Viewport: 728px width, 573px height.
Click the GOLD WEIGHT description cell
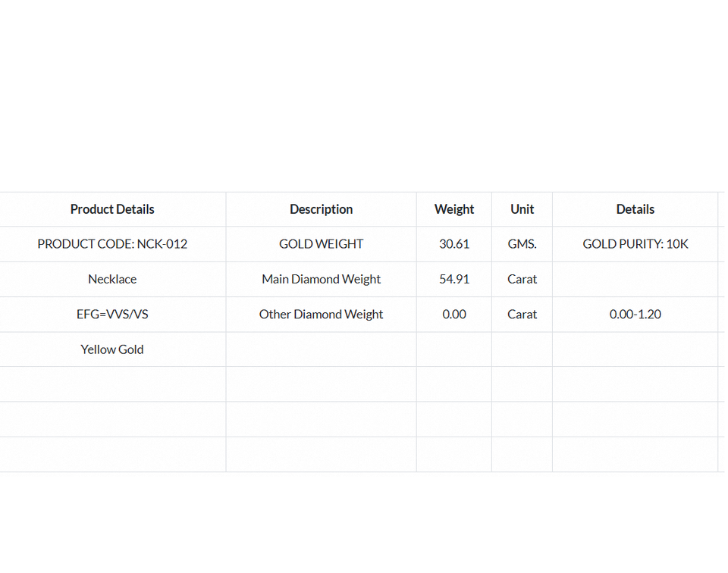pos(321,244)
